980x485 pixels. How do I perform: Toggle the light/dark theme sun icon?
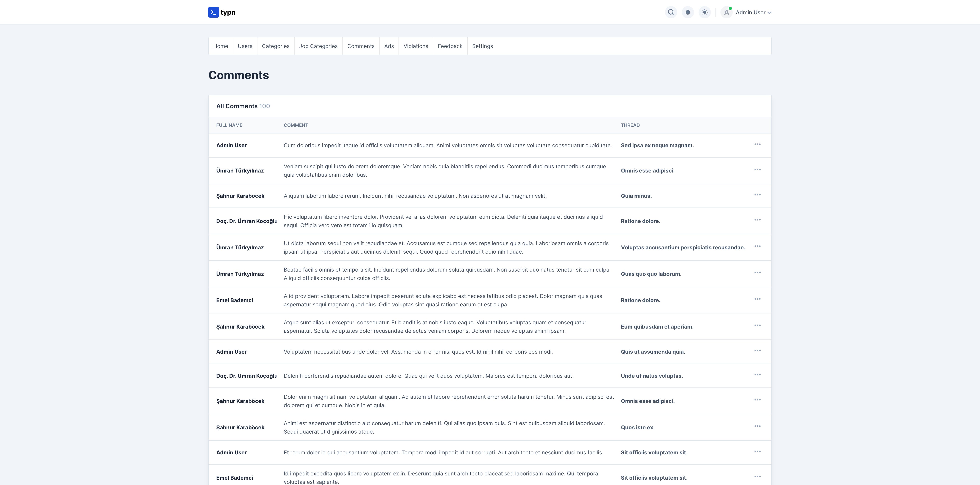pos(705,13)
